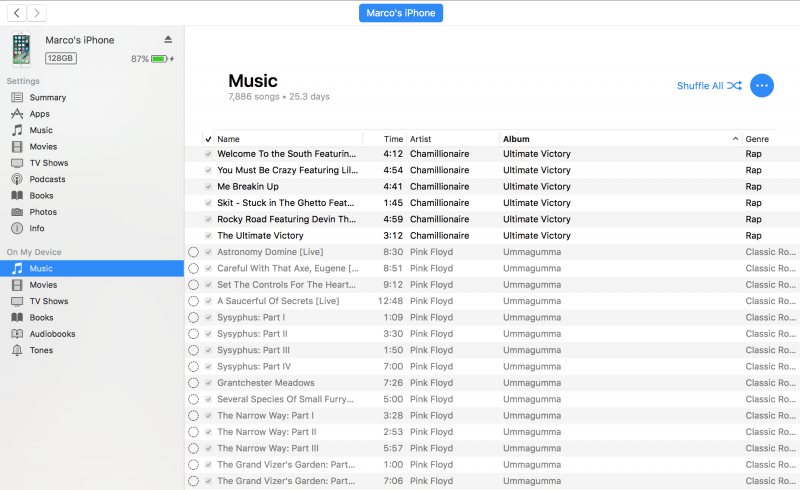The width and height of the screenshot is (800, 490).
Task: Sort by the Genre column header
Action: (x=757, y=139)
